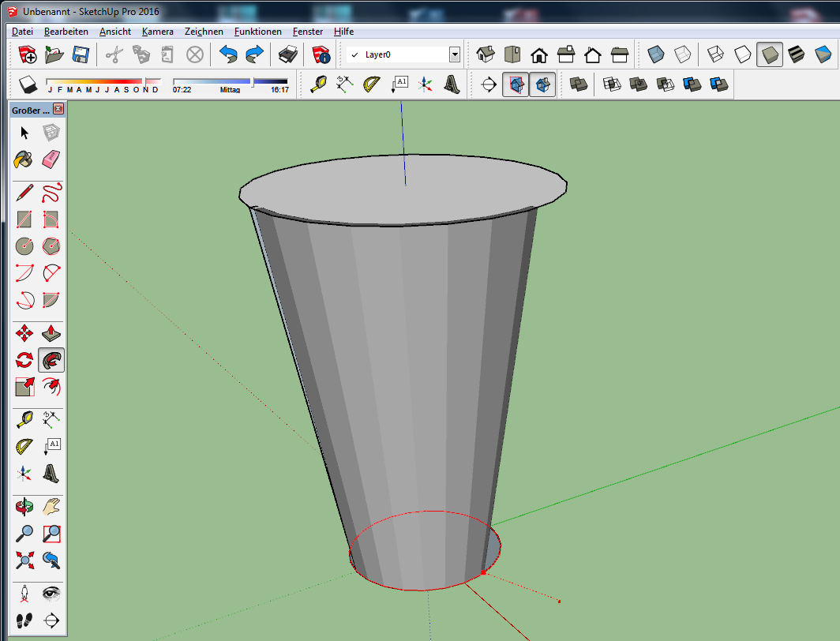Toggle X-Ray face style
840x641 pixels.
tap(657, 54)
